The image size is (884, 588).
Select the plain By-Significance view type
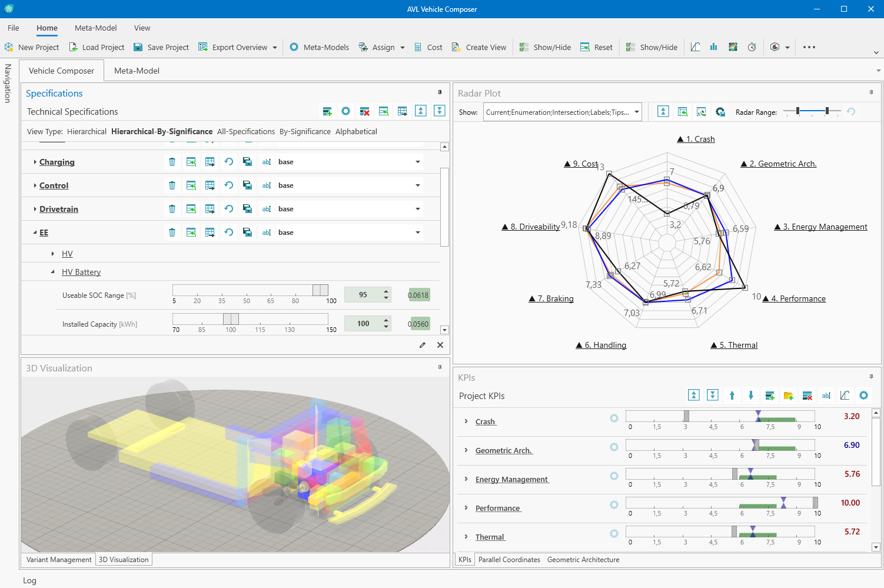[305, 131]
